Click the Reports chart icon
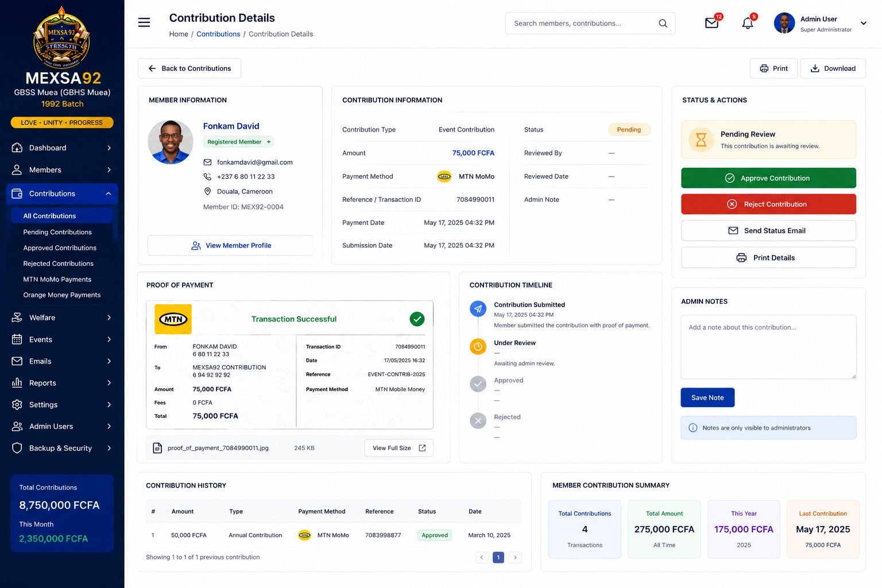 (17, 383)
